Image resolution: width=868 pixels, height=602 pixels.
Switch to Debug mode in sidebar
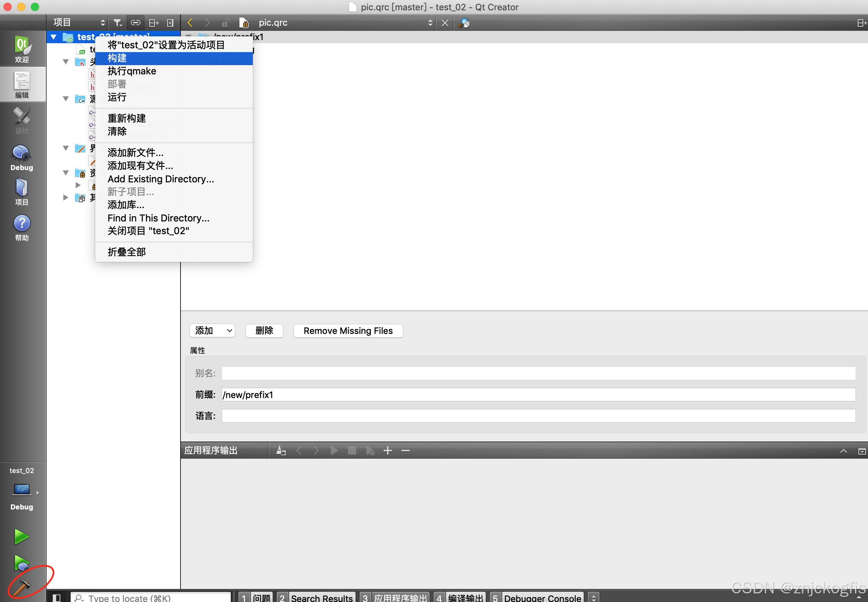pos(22,158)
